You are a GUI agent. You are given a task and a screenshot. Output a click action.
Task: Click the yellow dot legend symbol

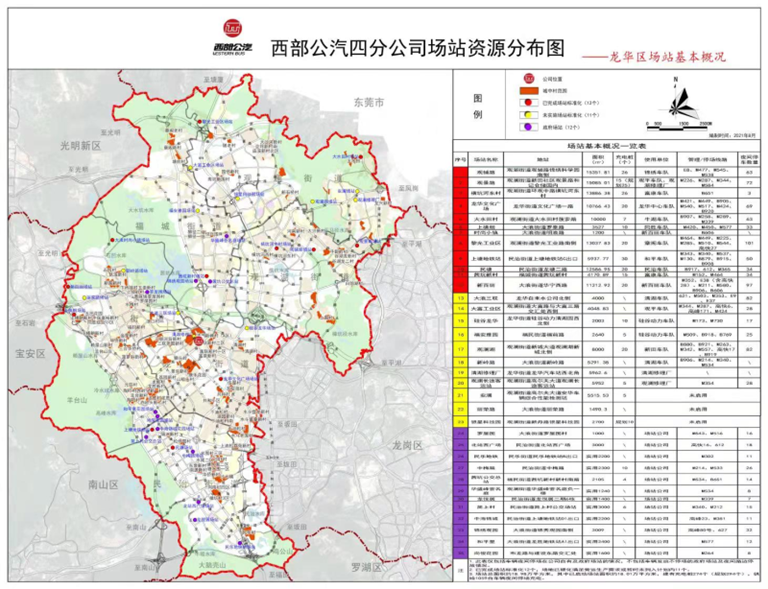pos(528,115)
